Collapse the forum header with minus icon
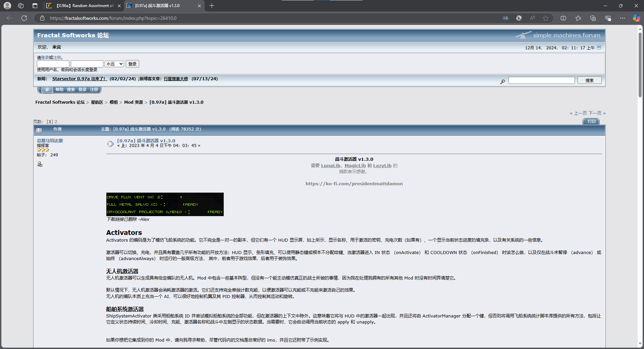The height and width of the screenshot is (349, 644). point(599,48)
